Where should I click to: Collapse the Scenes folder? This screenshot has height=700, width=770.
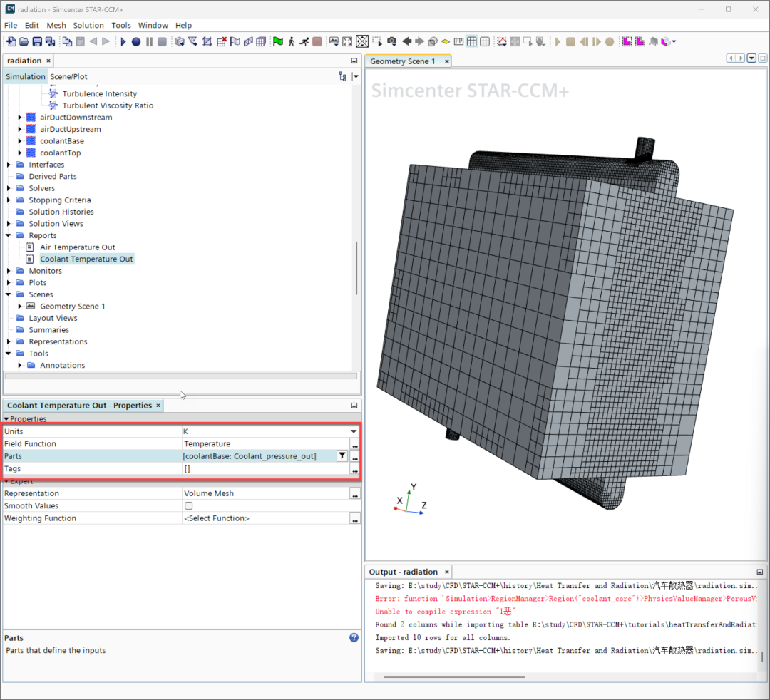pyautogui.click(x=9, y=294)
